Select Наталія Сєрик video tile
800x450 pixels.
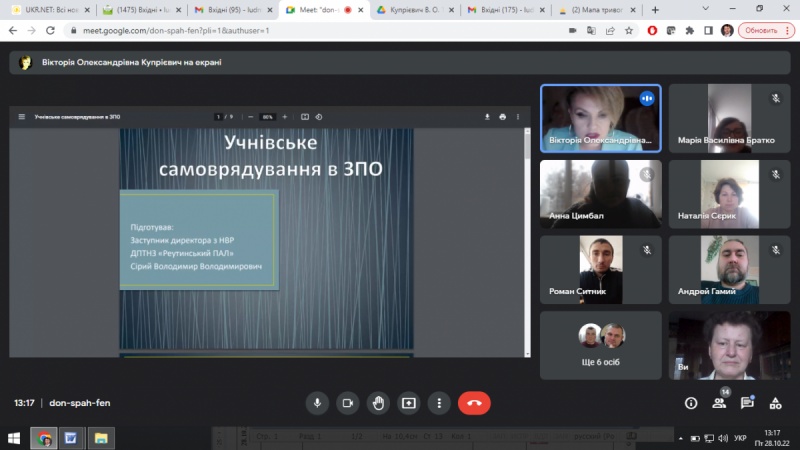pyautogui.click(x=729, y=194)
